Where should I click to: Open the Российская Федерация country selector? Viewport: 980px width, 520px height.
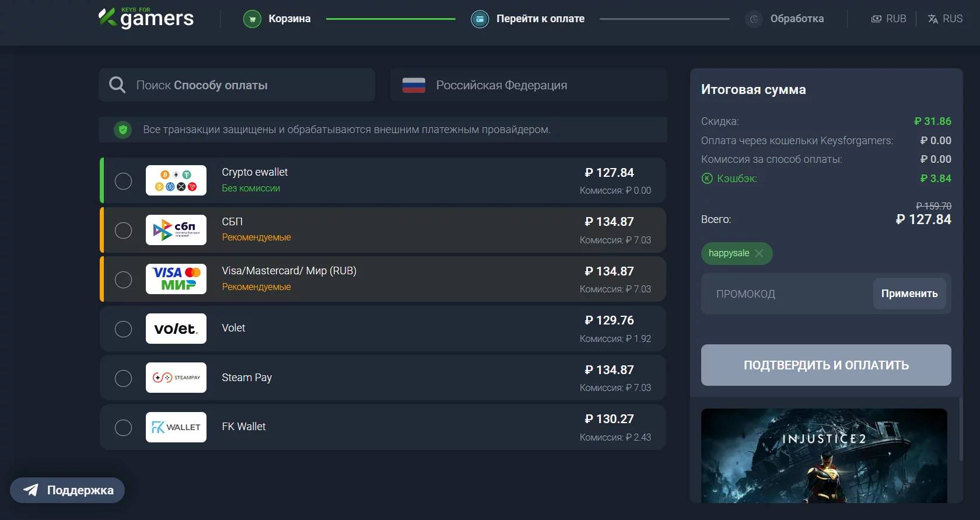pos(528,85)
